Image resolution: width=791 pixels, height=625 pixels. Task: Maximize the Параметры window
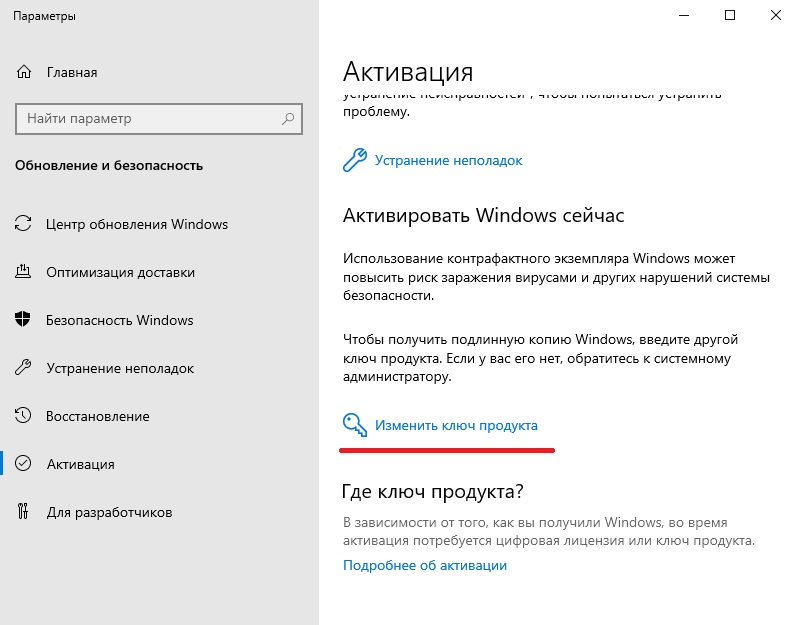[730, 15]
